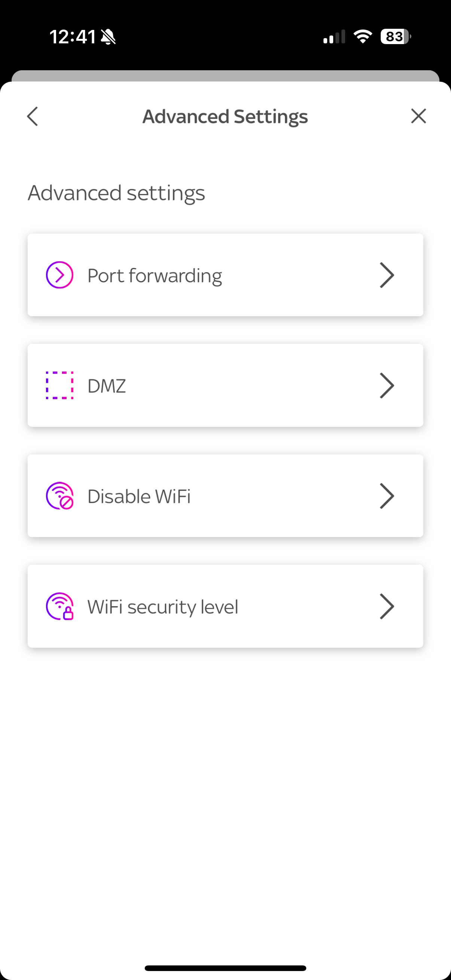This screenshot has height=980, width=451.
Task: Select the Disable WiFi label
Action: coord(139,496)
